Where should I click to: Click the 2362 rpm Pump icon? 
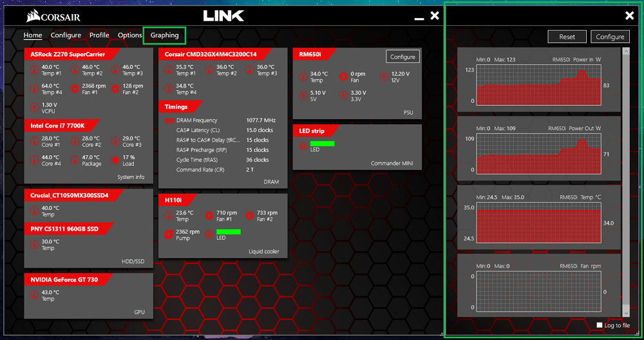(169, 234)
